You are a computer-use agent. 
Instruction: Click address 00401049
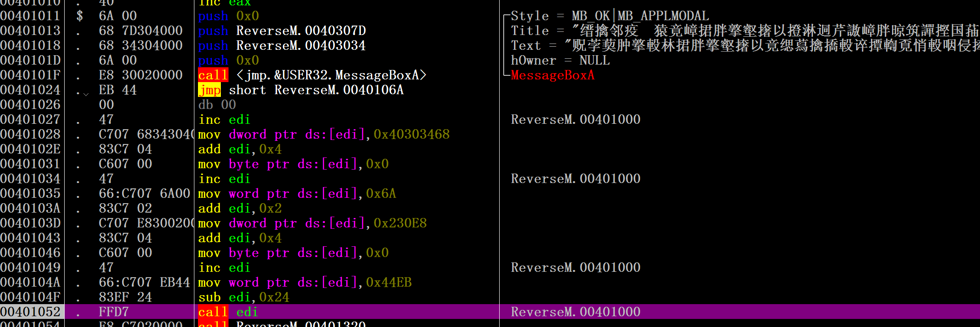(x=31, y=268)
